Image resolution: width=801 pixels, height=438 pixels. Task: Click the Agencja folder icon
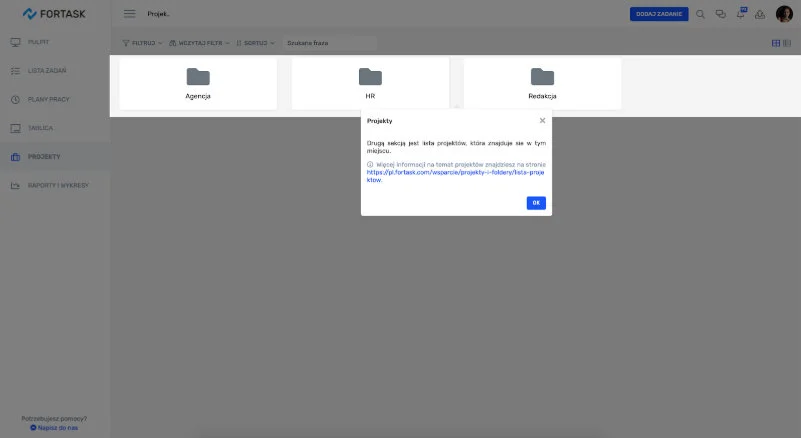198,77
